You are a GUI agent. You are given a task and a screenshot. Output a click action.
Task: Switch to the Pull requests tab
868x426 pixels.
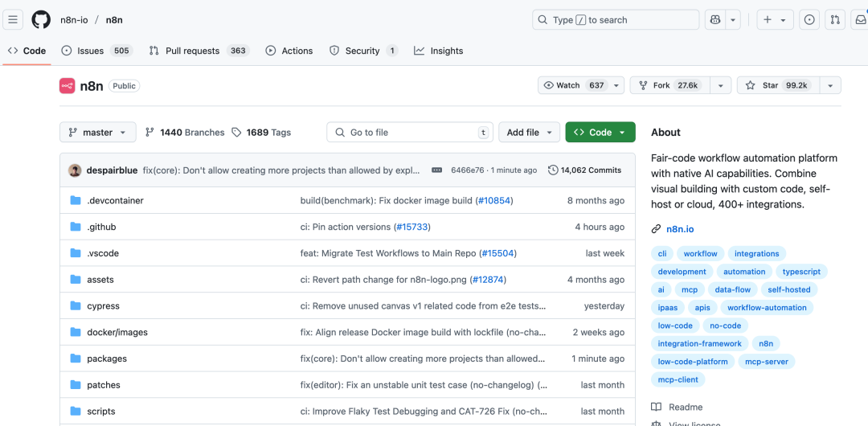point(199,51)
